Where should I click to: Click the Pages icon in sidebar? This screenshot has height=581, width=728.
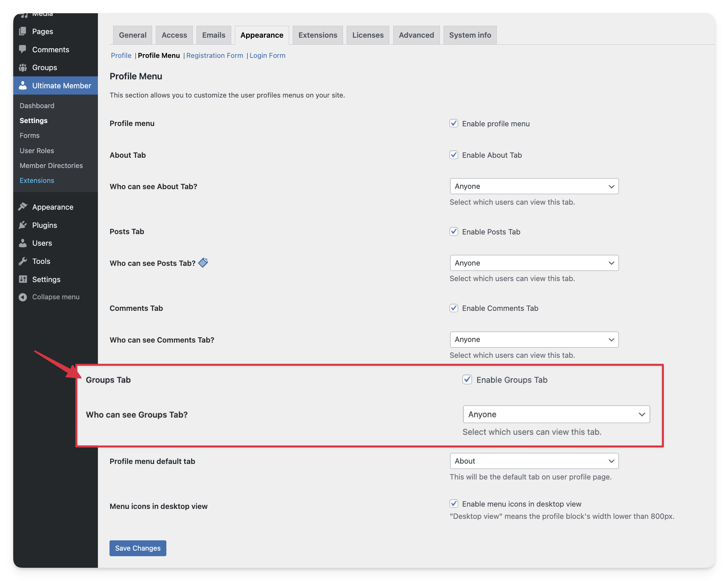[x=22, y=31]
